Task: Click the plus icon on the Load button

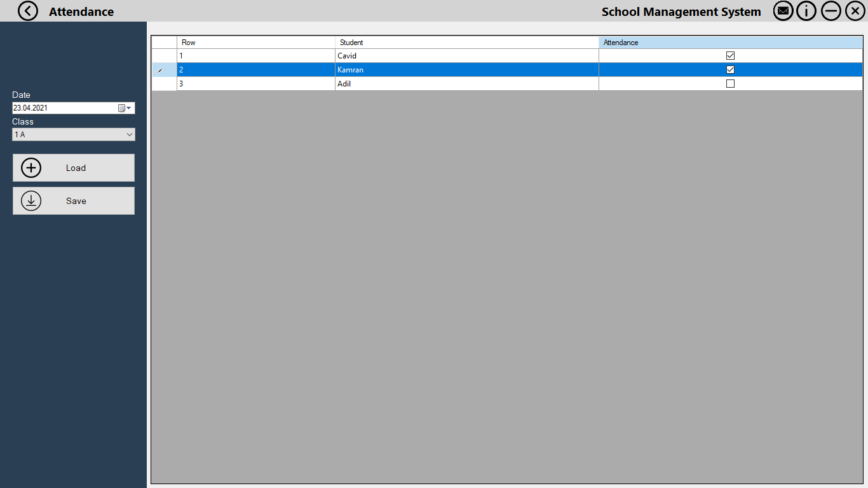Action: click(31, 168)
